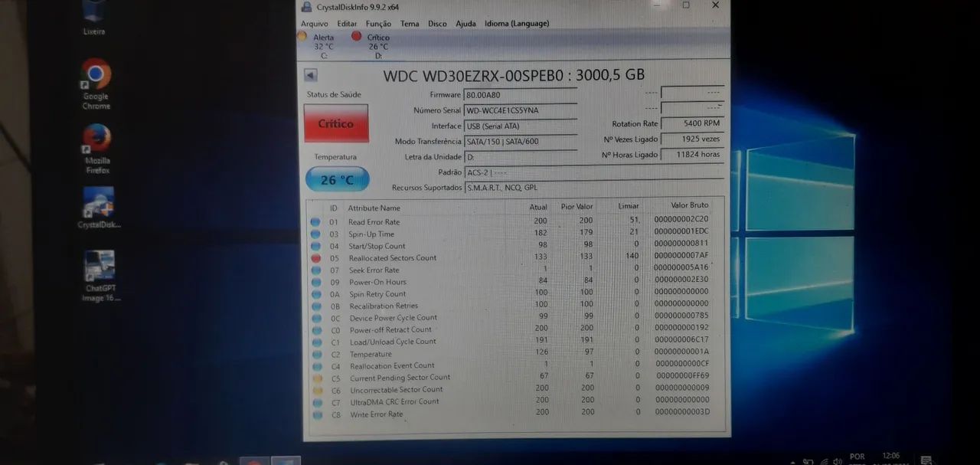Screen dimensions: 980x465
Task: Click the Firmware value field
Action: 521,95
